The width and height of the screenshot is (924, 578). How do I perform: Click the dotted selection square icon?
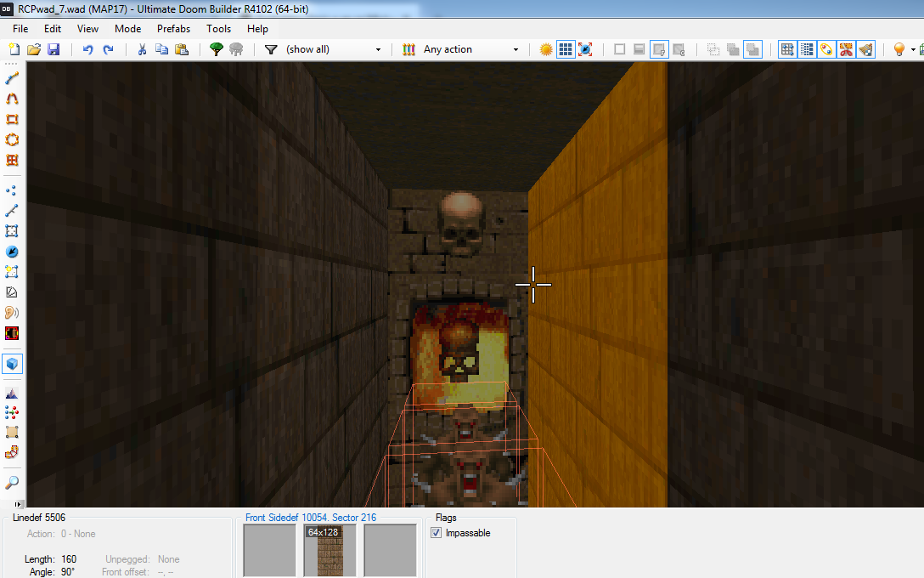(x=713, y=49)
